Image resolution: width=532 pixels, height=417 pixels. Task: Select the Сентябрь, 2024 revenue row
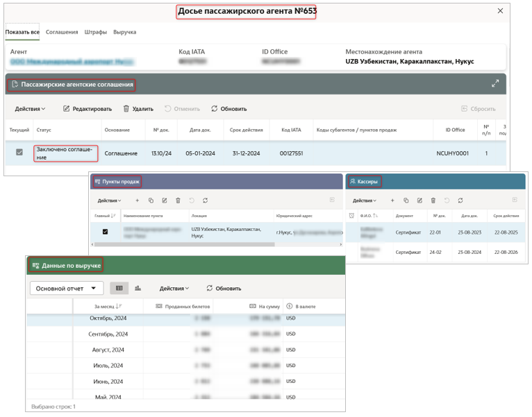tap(108, 334)
